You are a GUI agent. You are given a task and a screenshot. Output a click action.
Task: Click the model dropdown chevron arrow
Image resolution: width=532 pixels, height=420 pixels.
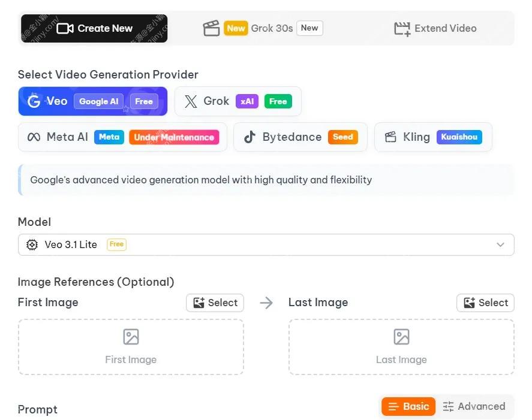[500, 244]
